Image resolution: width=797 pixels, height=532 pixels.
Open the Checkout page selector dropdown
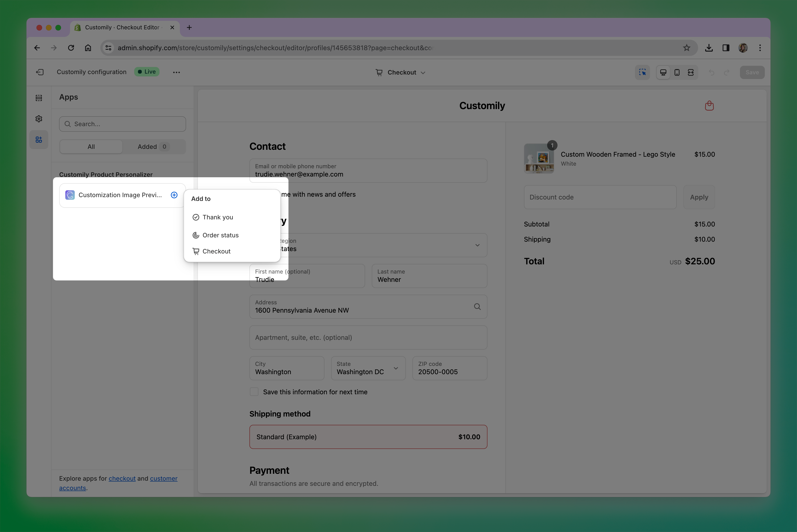tap(401, 73)
